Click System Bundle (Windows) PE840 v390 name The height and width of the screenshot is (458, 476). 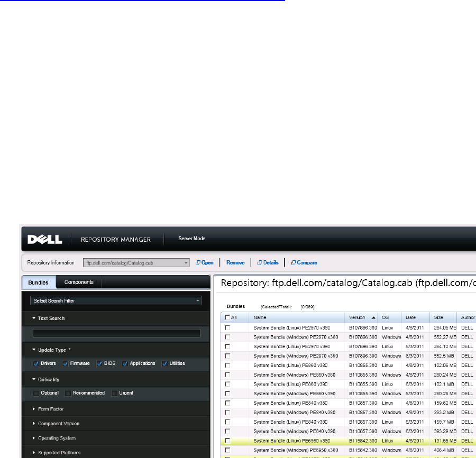pyautogui.click(x=295, y=431)
